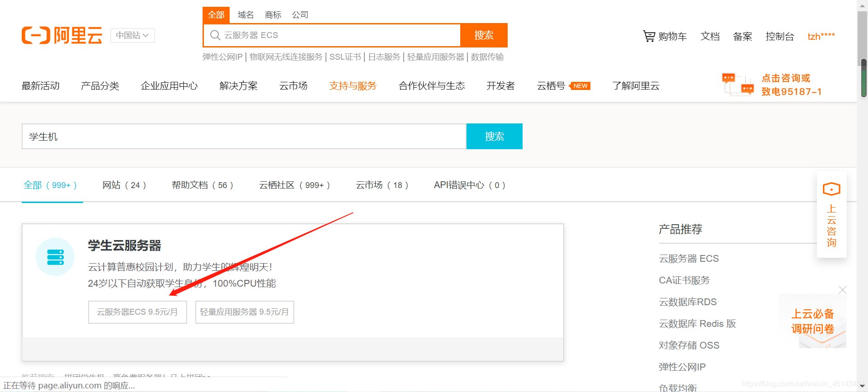Image resolution: width=868 pixels, height=392 pixels.
Task: Open the 数据传输 hot link
Action: [487, 57]
